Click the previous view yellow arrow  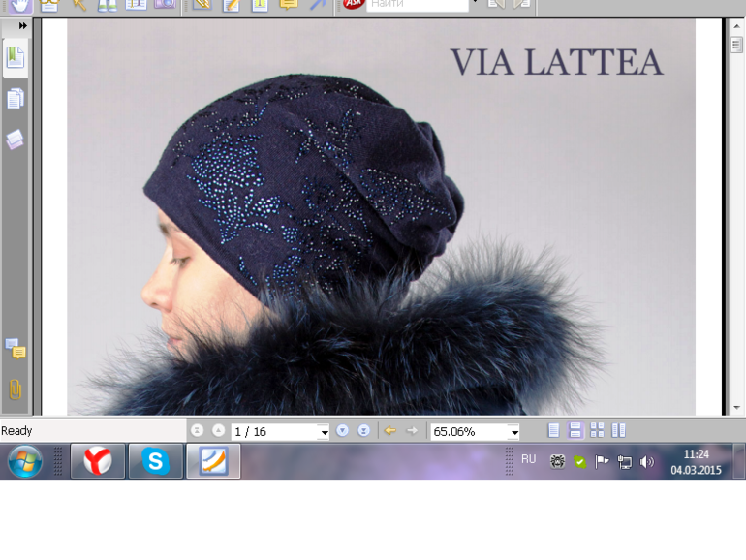click(390, 431)
